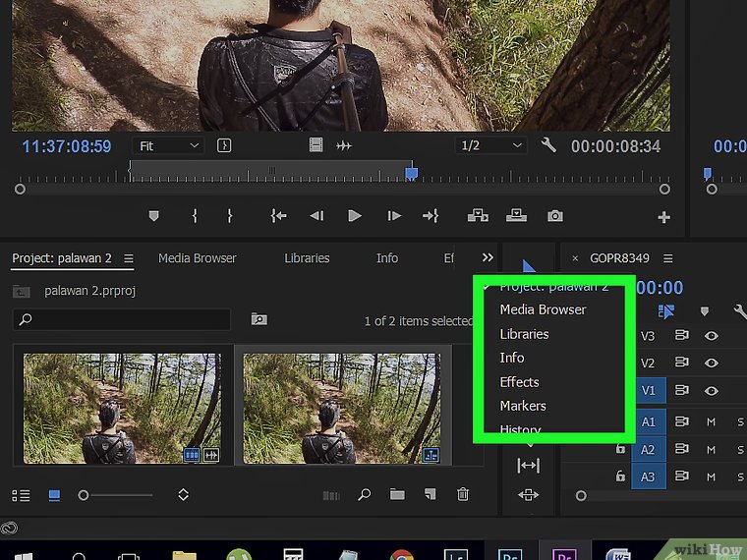Click the Add Marker button in monitor
The width and height of the screenshot is (747, 560).
[x=153, y=216]
